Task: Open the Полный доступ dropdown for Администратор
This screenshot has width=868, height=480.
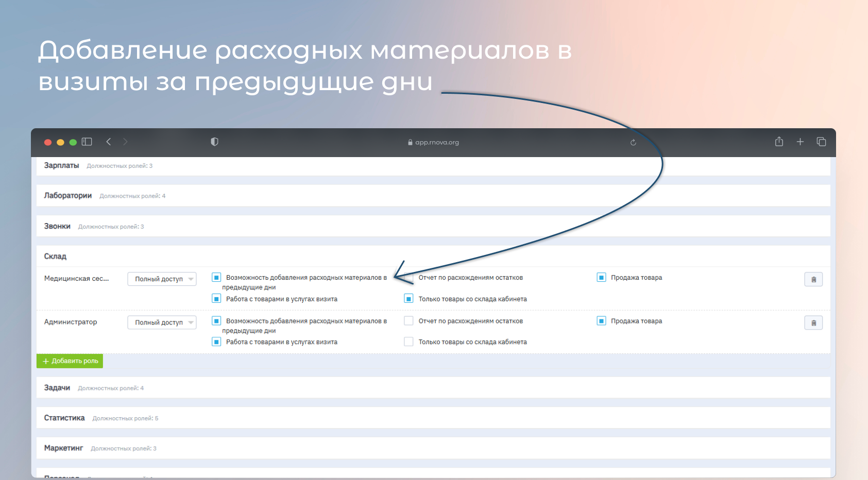Action: (162, 322)
